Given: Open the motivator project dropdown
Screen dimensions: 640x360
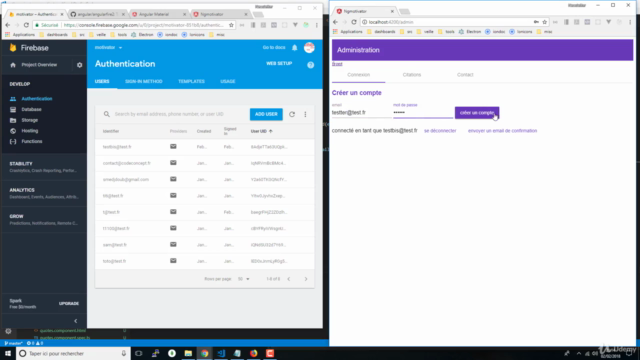Looking at the screenshot, I should click(x=108, y=48).
